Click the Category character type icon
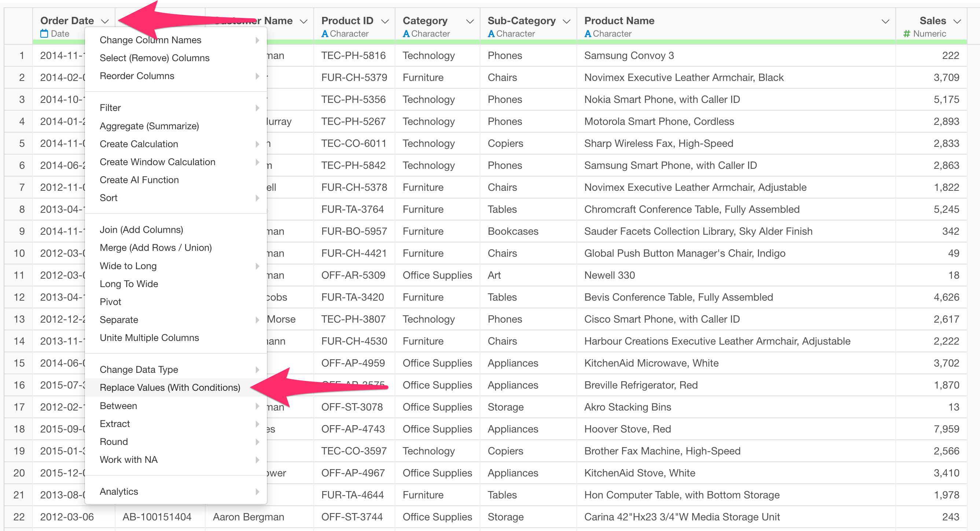Viewport: 980px width, 531px height. (x=406, y=34)
